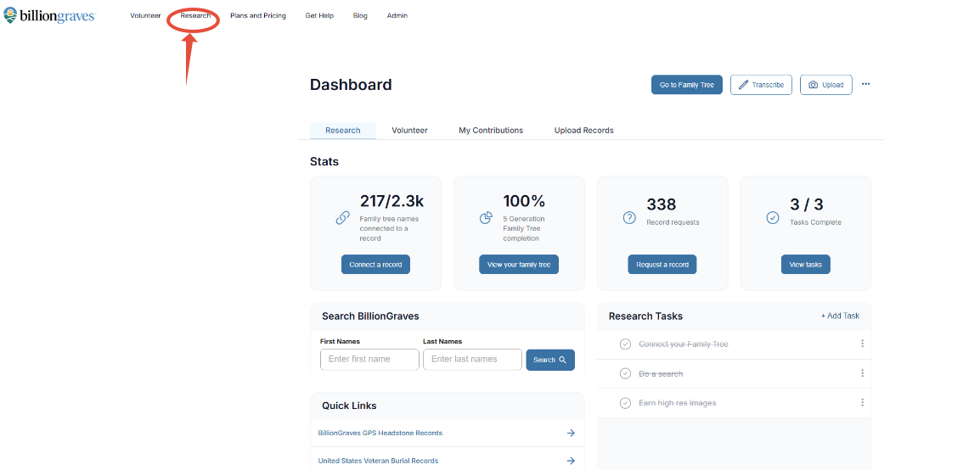Toggle completion of Connect your Family Tree task

625,344
